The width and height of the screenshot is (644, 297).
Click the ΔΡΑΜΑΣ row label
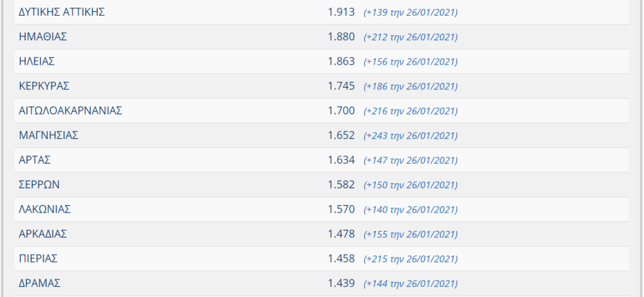point(40,283)
